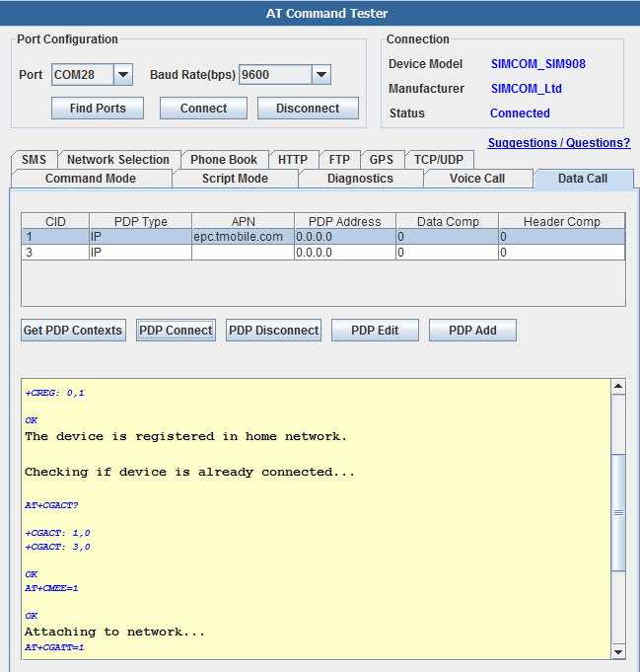This screenshot has width=640, height=672.
Task: Click the empty APN cell of CID 3
Action: pos(243,253)
